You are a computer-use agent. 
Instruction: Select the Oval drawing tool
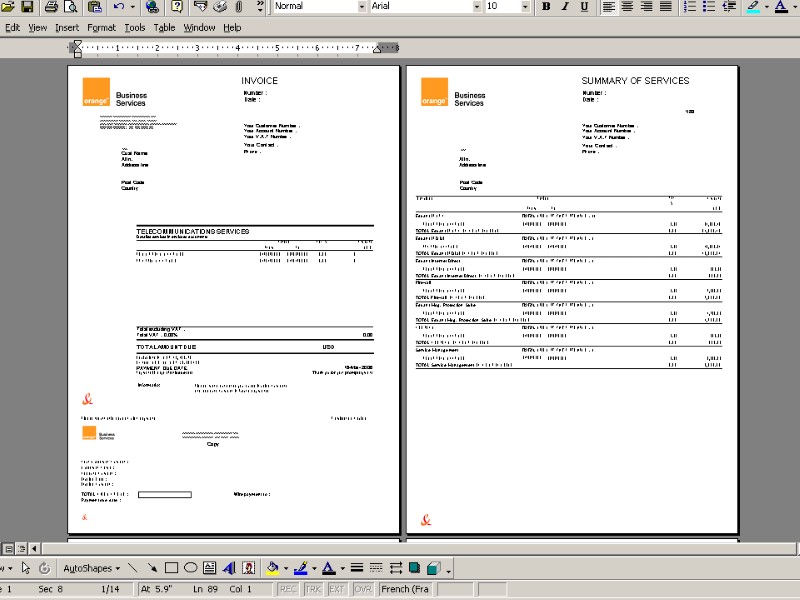pyautogui.click(x=190, y=568)
